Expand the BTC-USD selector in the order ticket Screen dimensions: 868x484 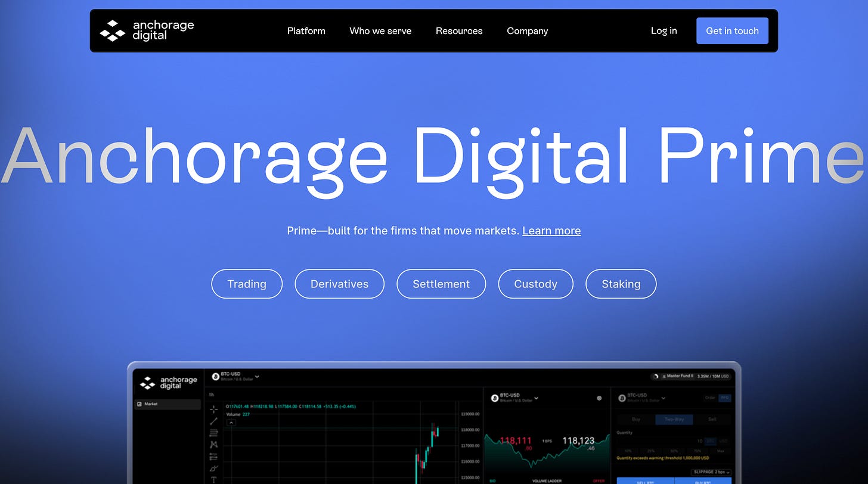coord(641,398)
